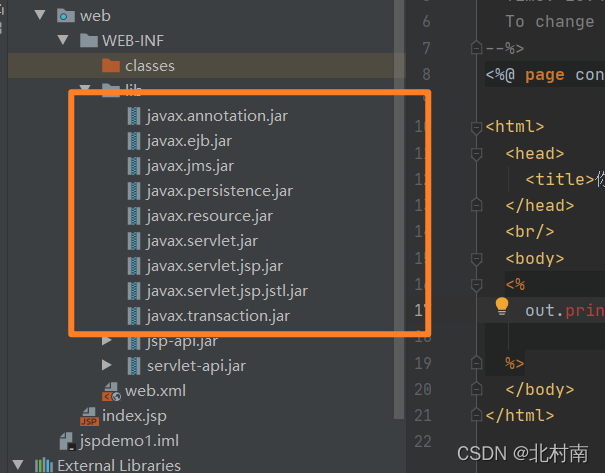Image resolution: width=605 pixels, height=473 pixels.
Task: Select servlet-api.jar in project tree
Action: [x=196, y=366]
